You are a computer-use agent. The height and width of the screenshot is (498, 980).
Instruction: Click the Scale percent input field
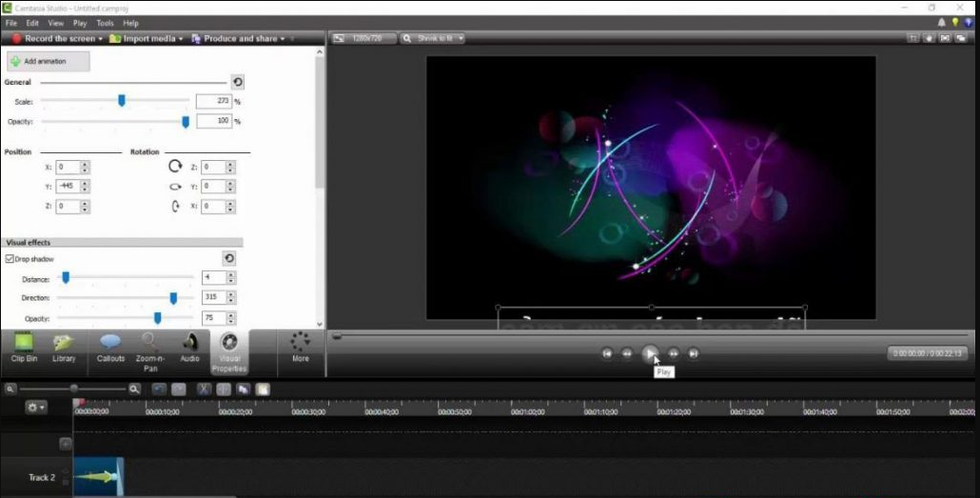(x=214, y=101)
